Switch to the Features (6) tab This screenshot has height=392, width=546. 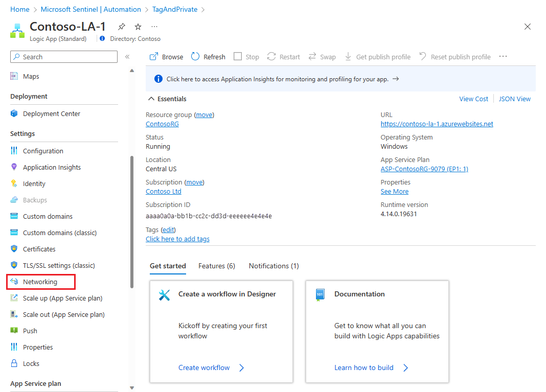click(x=217, y=266)
